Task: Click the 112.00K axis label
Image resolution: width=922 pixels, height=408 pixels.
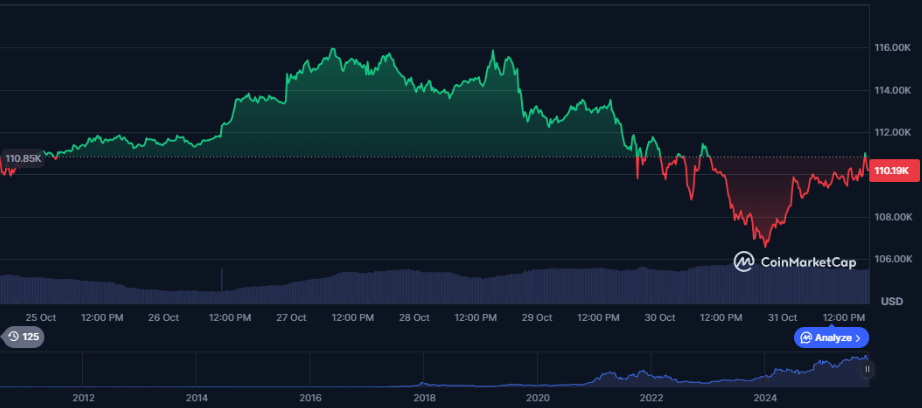Action: tap(893, 133)
